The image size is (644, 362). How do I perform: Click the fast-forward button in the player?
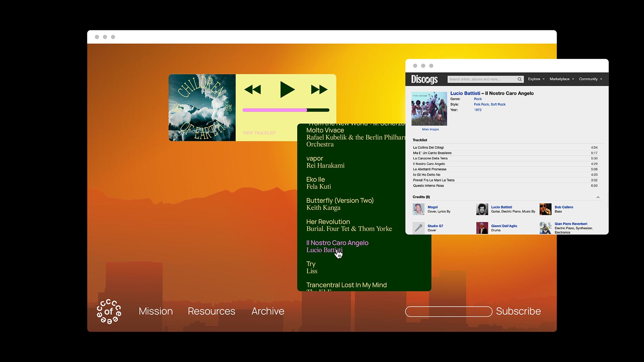pyautogui.click(x=319, y=89)
